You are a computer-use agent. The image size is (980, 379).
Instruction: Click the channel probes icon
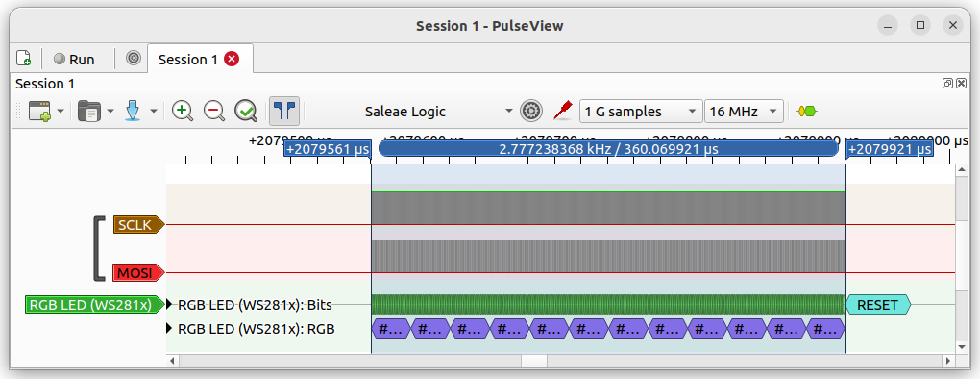pos(563,111)
